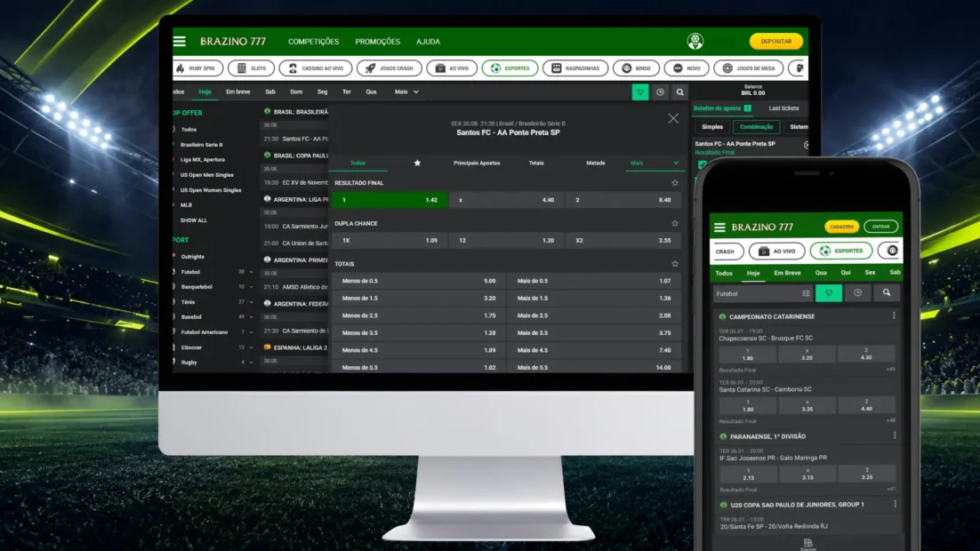The image size is (980, 551).
Task: Open Jogos Crash category
Action: [x=390, y=68]
